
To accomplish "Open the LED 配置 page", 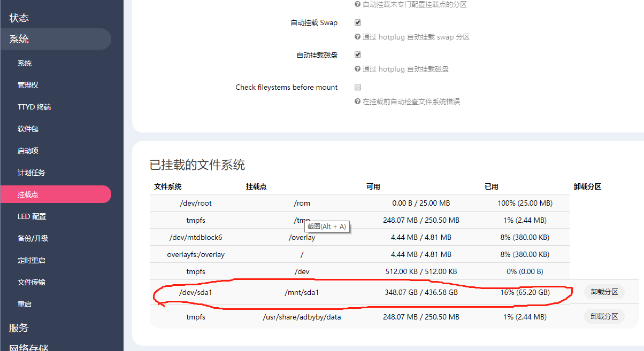I will coord(32,216).
